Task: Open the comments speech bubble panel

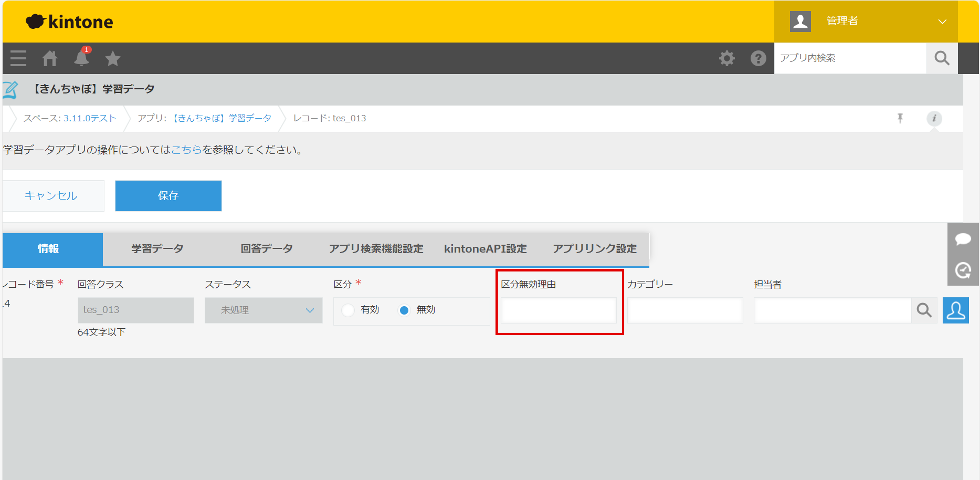Action: [963, 239]
